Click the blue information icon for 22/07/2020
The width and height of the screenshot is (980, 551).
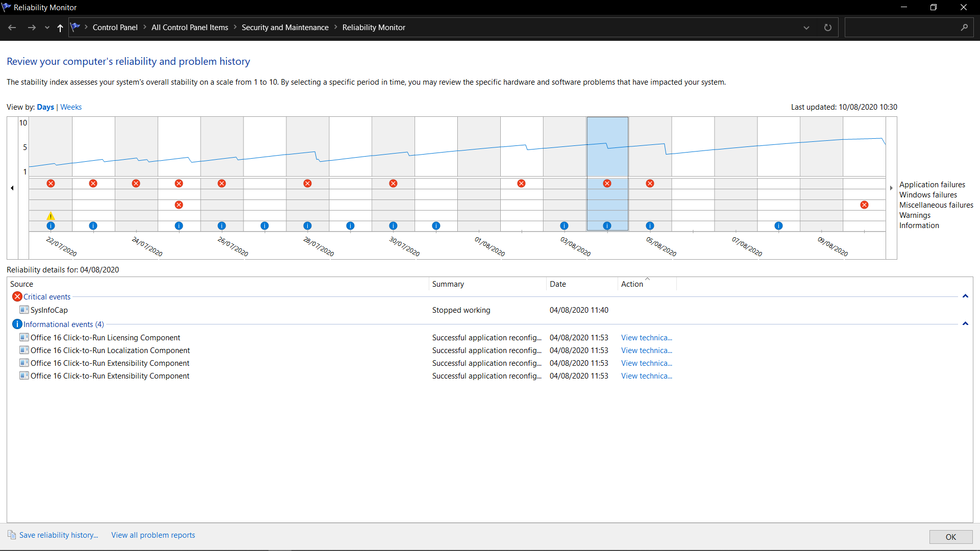[x=51, y=226]
